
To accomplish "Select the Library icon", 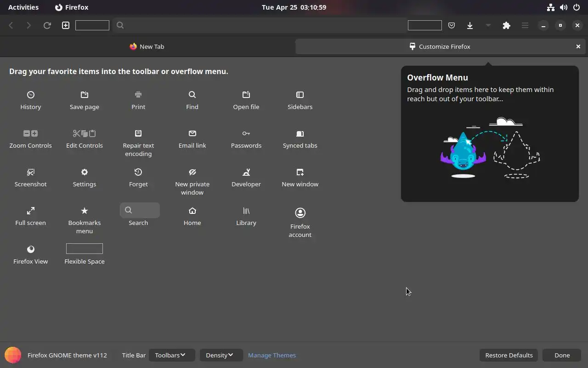I will pos(246,211).
